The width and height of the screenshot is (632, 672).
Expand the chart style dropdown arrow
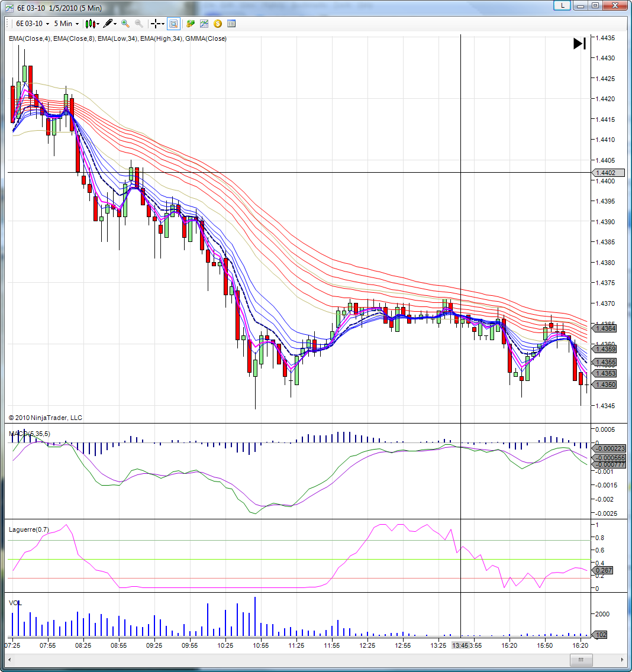point(98,24)
